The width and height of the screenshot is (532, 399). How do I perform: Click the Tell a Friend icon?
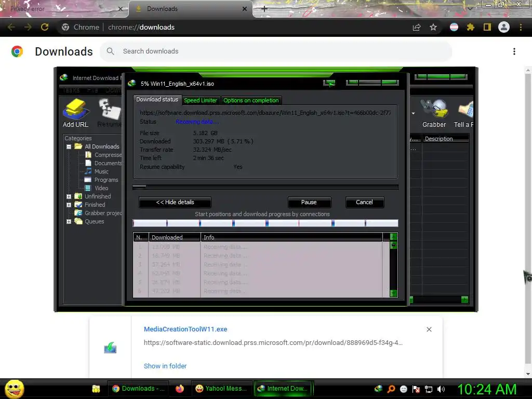463,113
